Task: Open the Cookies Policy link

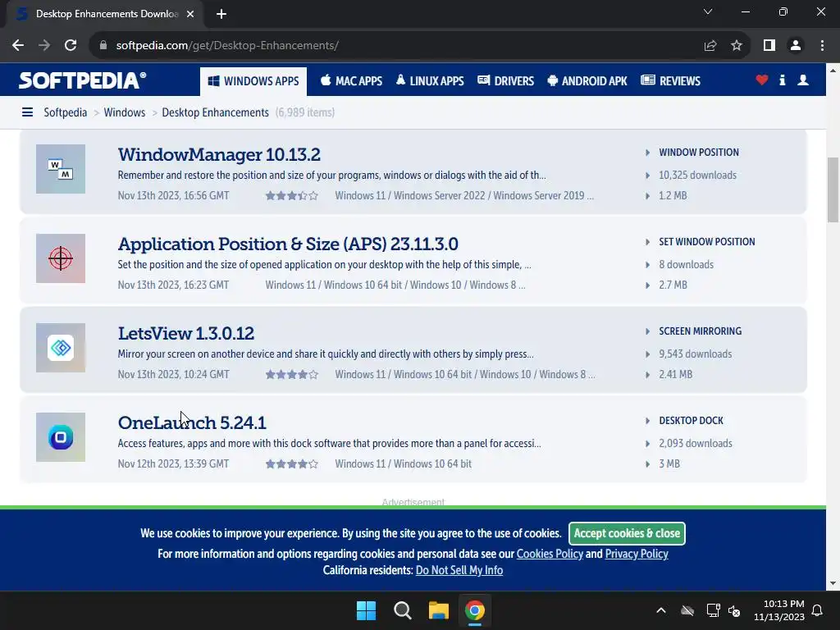Action: click(550, 554)
